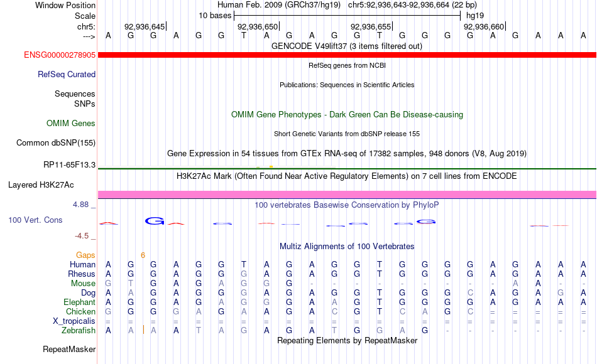Viewport: 597px width, 364px height.
Task: Click the Gaps row label
Action: [x=85, y=255]
